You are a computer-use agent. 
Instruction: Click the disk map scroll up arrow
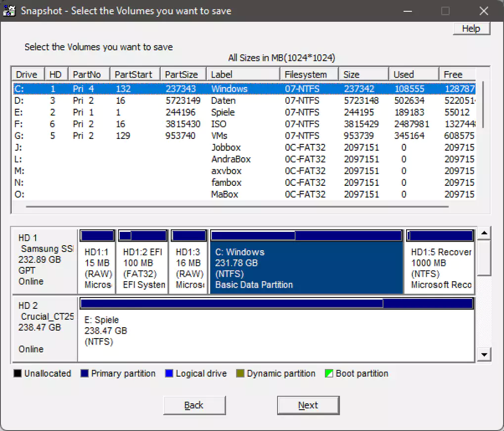(484, 233)
